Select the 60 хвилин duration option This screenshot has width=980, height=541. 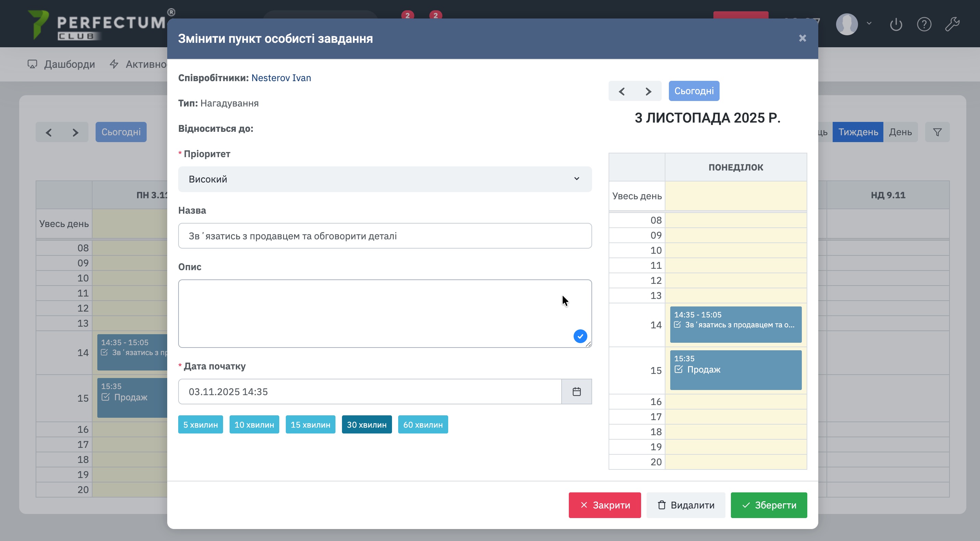pyautogui.click(x=422, y=425)
